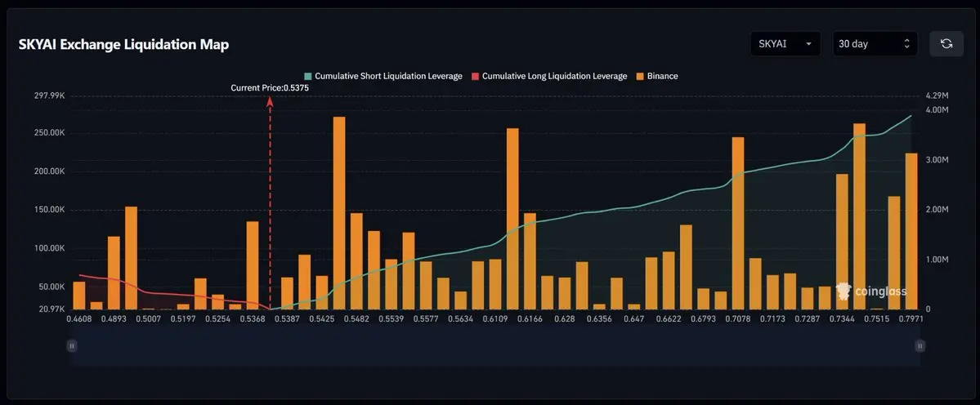Click the 20.97K left axis label
Viewport: 980px width, 405px height.
(x=51, y=309)
